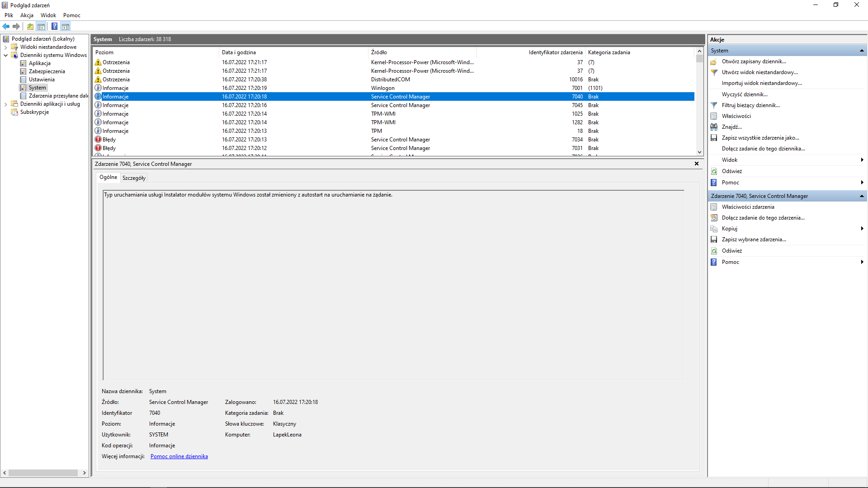Click the tree pane horizontal scroll left arrow
Image resolution: width=868 pixels, height=488 pixels.
click(x=5, y=473)
